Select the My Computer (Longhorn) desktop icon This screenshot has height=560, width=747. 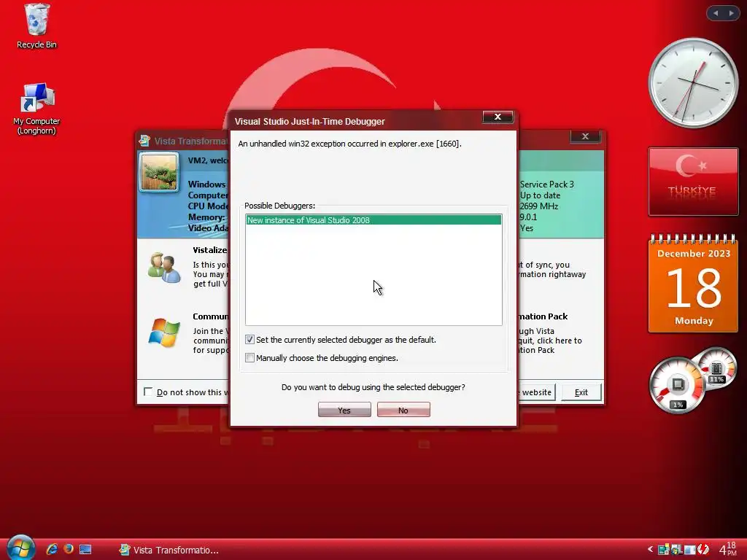point(36,109)
